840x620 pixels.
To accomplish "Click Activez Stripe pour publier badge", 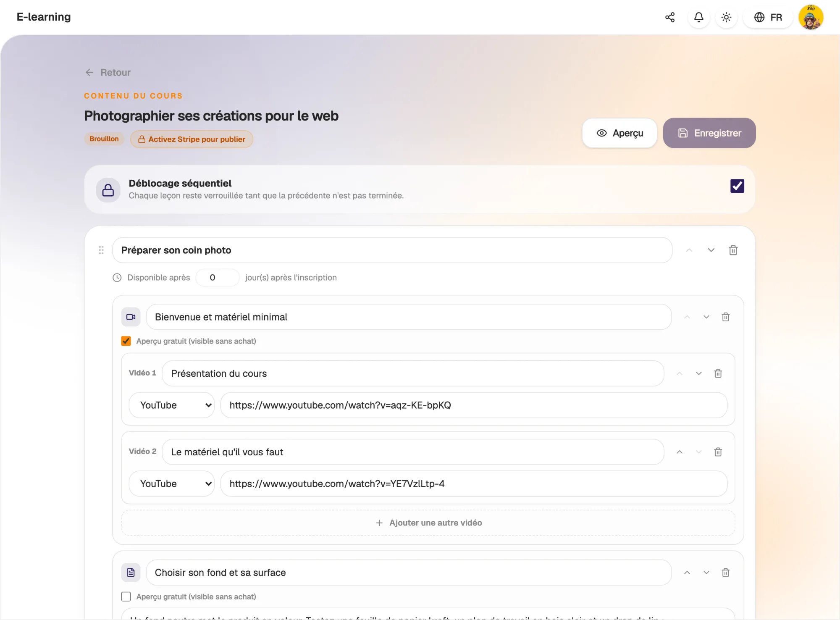I will tap(192, 139).
